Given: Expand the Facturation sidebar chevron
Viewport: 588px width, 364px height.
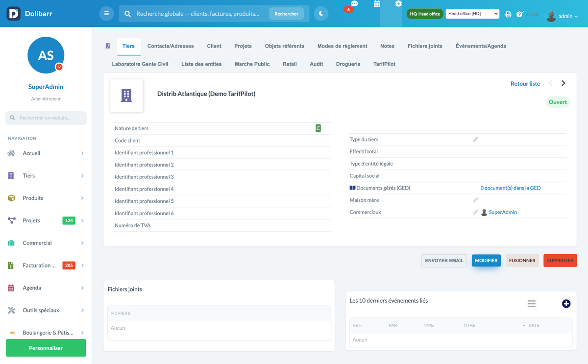Looking at the screenshot, I should tap(82, 266).
